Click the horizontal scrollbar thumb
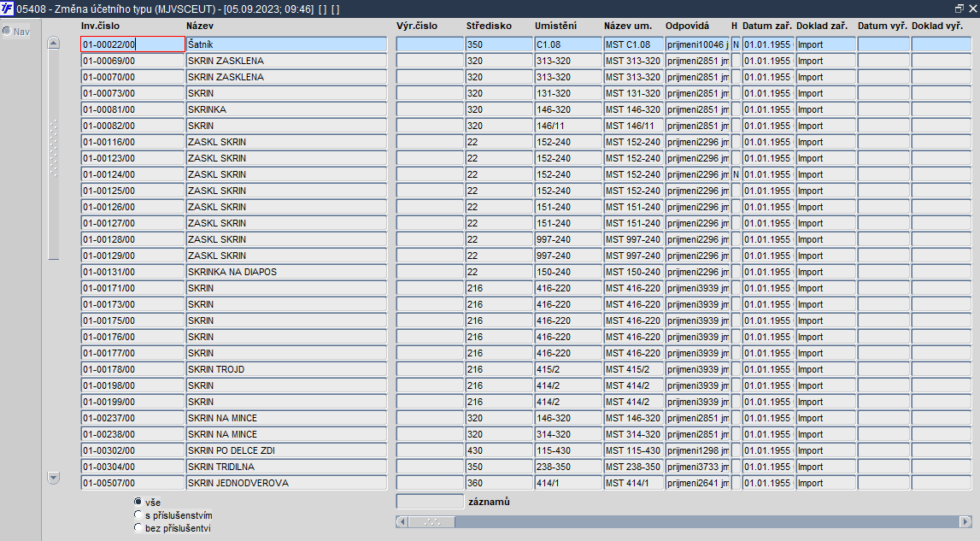The image size is (980, 541). tap(431, 521)
